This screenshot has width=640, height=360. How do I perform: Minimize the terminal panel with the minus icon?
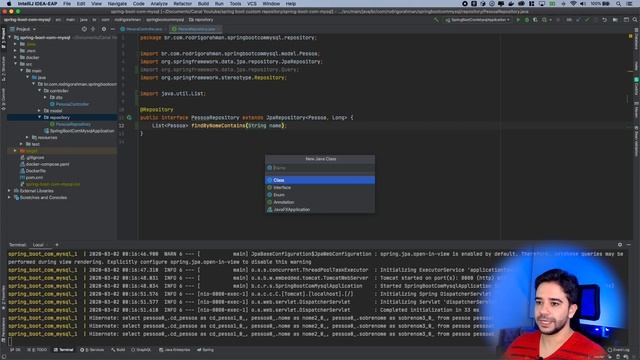coord(629,244)
